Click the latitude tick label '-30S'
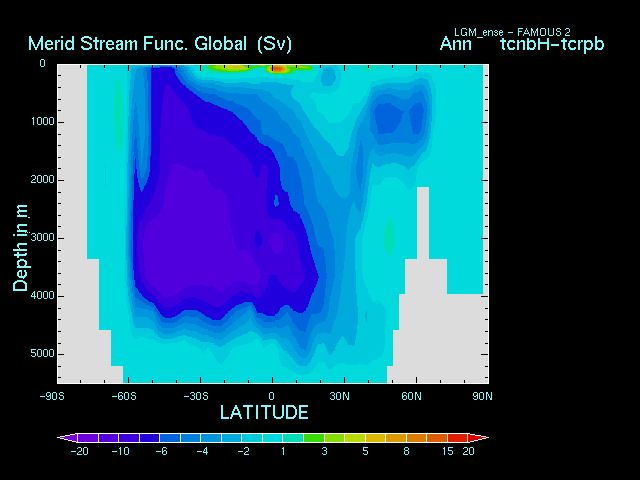 [196, 396]
